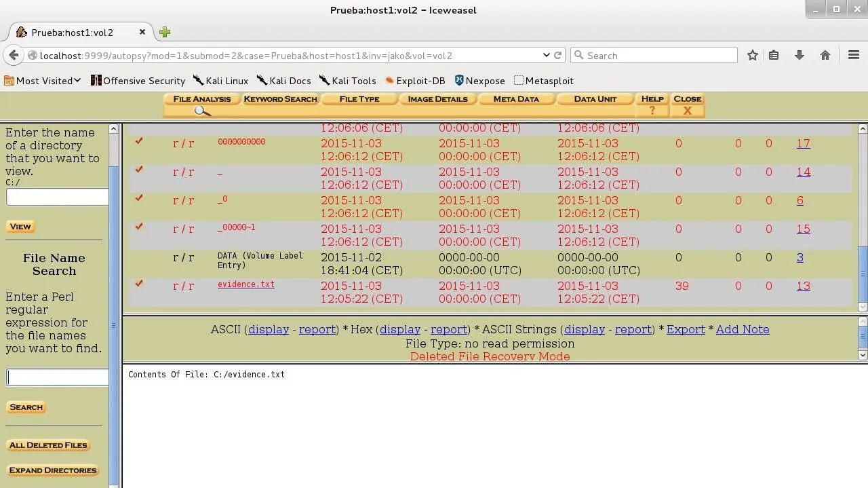Screen dimensions: 868x488
Task: Open metadata entry 13
Action: (804, 286)
